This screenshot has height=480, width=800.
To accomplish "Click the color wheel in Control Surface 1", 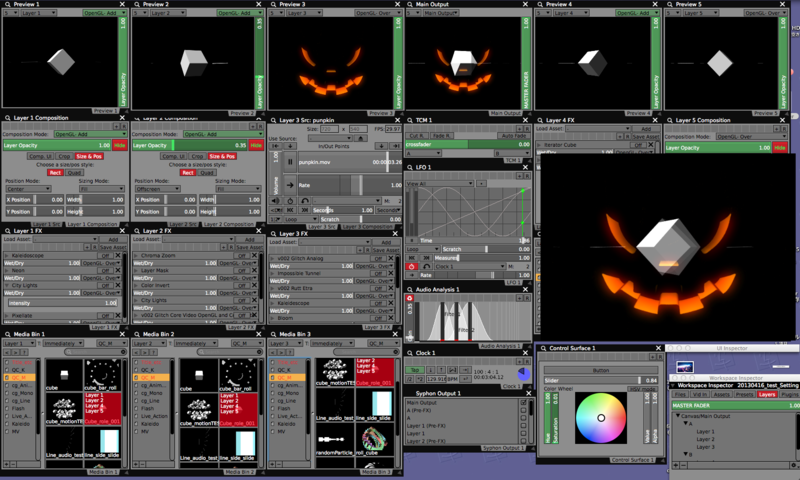I will click(x=601, y=418).
